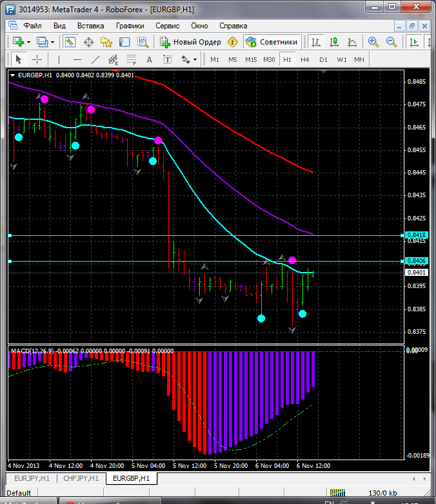Screen dimensions: 436x504
Task: Switch to the EURJPY,H1 chart tab
Action: 31,479
